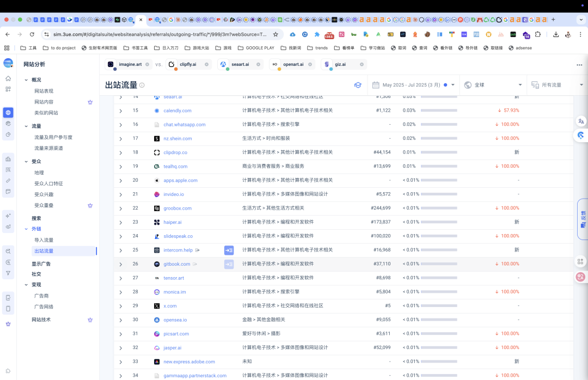The image size is (588, 380).
Task: Open the browser extensions puzzle icon
Action: [538, 34]
